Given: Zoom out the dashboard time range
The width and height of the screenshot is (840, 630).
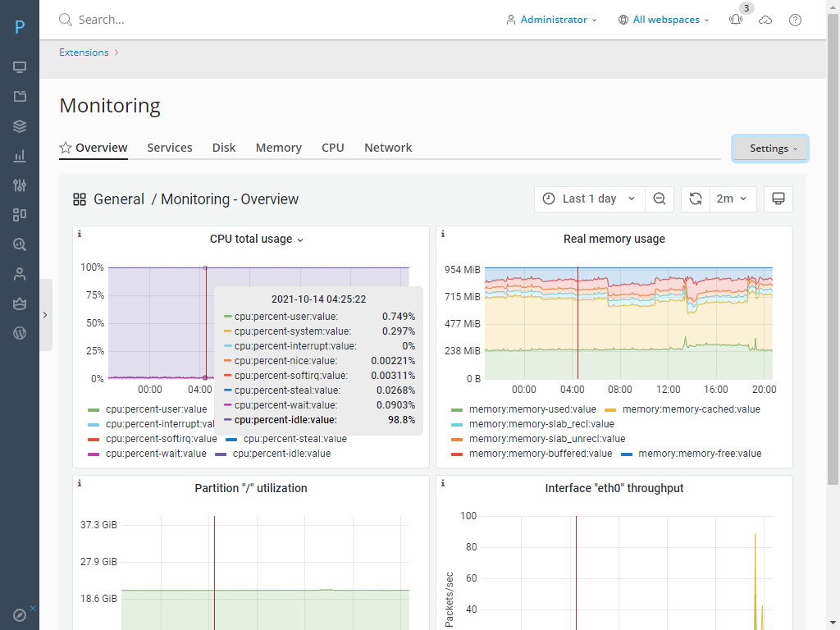Looking at the screenshot, I should point(660,199).
